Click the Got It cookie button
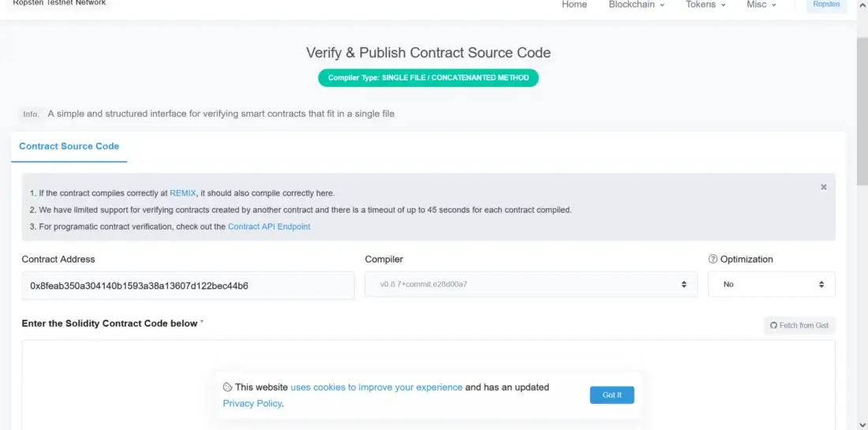The image size is (868, 430). [x=612, y=395]
